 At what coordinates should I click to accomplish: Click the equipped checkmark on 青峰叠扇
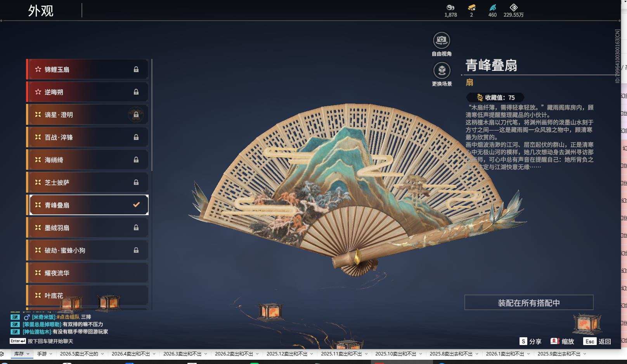[x=136, y=205]
